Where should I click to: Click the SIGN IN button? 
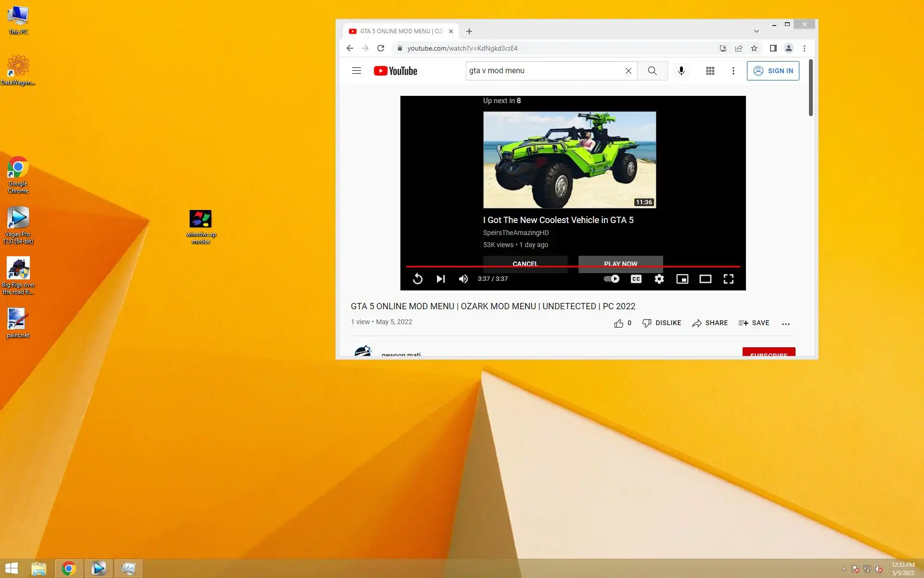coord(772,71)
